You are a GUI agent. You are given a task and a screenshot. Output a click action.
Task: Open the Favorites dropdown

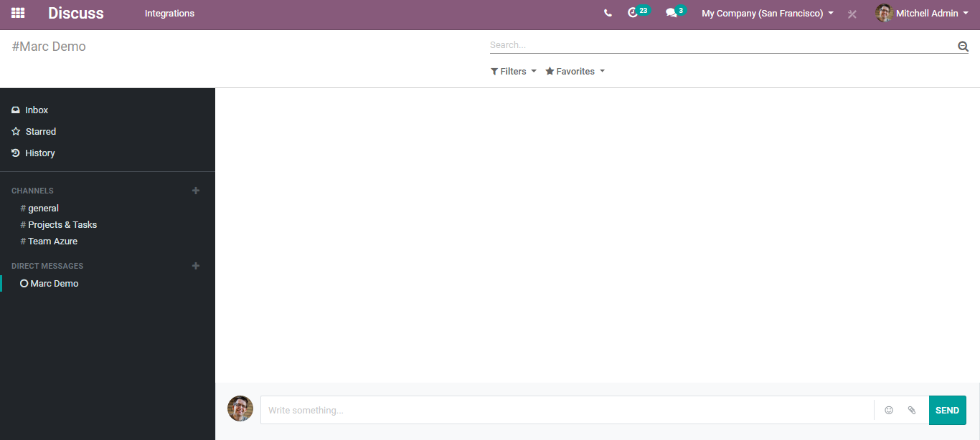pyautogui.click(x=575, y=71)
